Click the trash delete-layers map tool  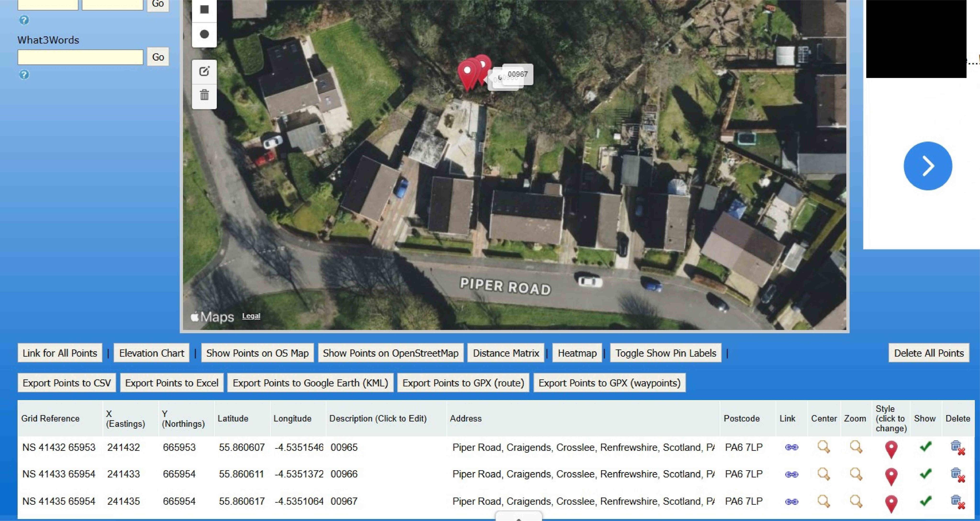point(204,95)
